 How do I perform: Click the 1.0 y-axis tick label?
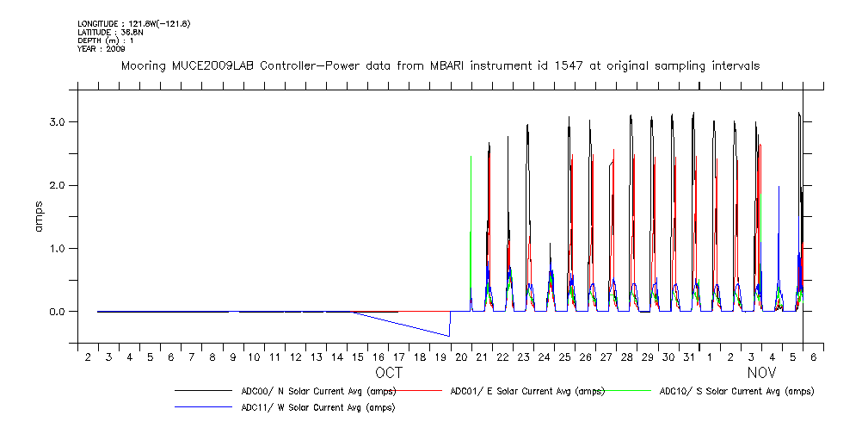(57, 248)
